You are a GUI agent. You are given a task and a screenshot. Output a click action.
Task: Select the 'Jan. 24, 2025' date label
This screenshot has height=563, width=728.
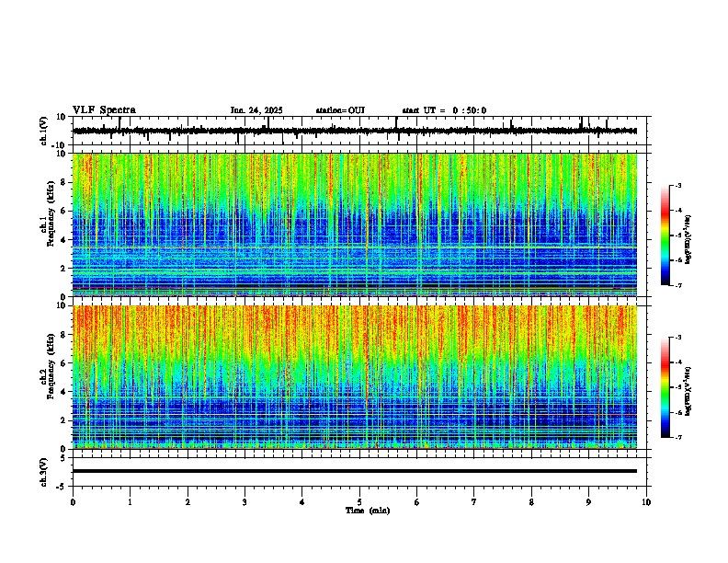pos(256,110)
